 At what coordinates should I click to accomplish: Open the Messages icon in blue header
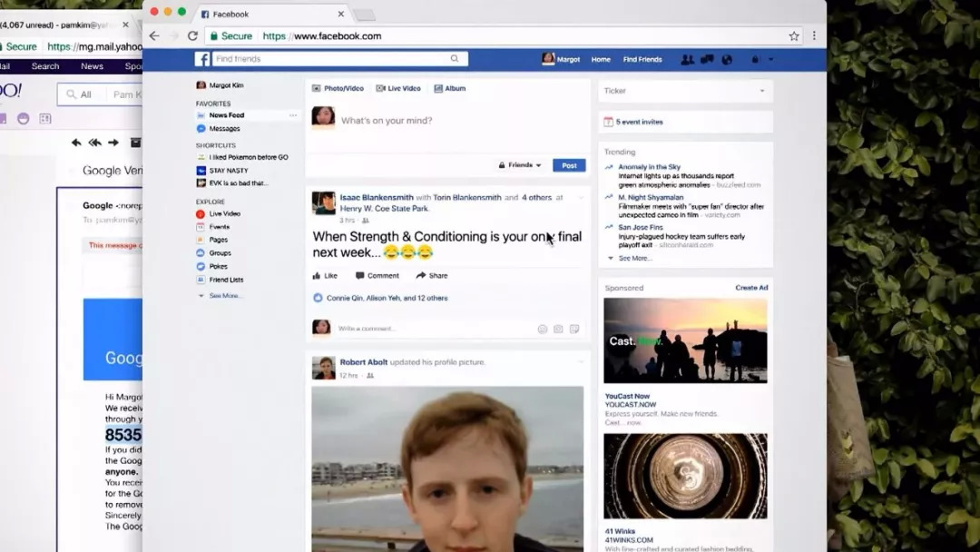(707, 60)
